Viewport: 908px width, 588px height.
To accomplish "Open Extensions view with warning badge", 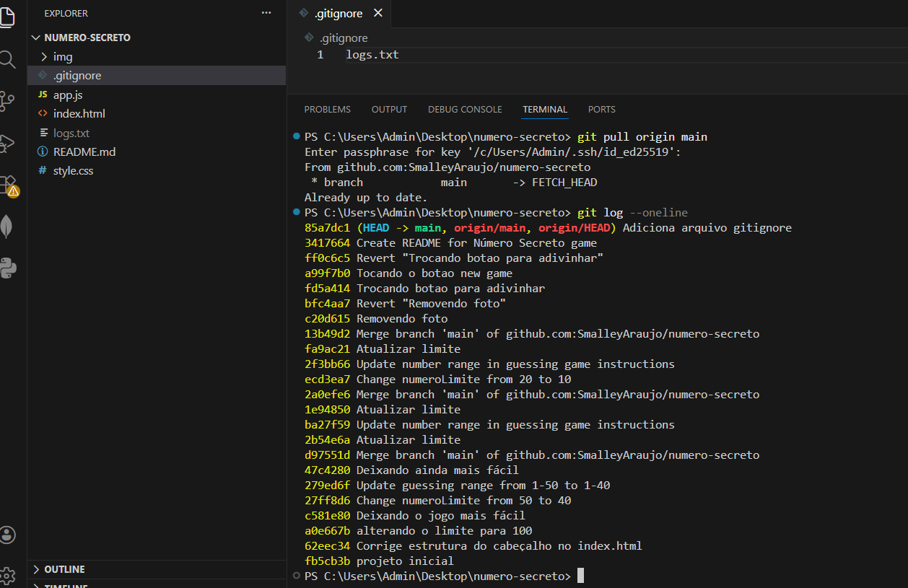I will click(7, 185).
